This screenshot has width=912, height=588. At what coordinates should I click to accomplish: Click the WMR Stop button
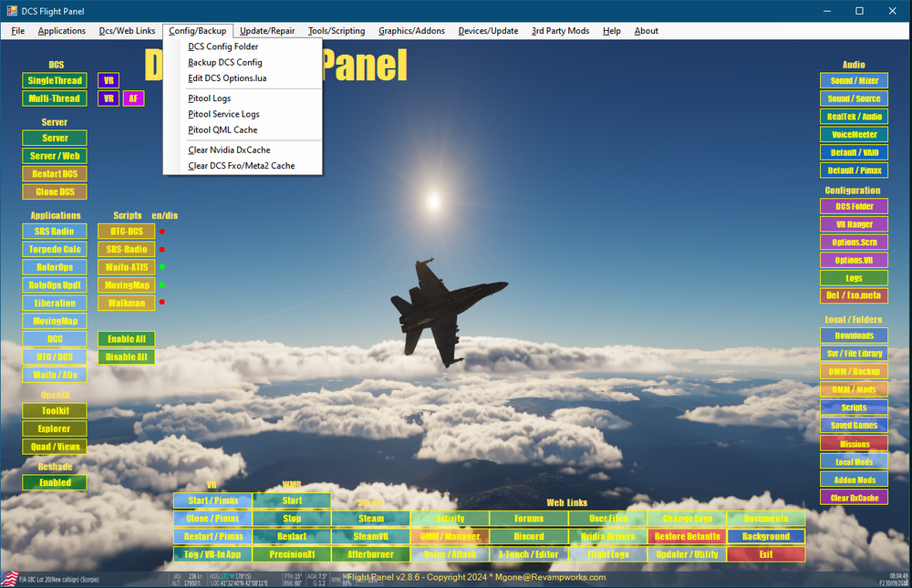[x=292, y=519]
